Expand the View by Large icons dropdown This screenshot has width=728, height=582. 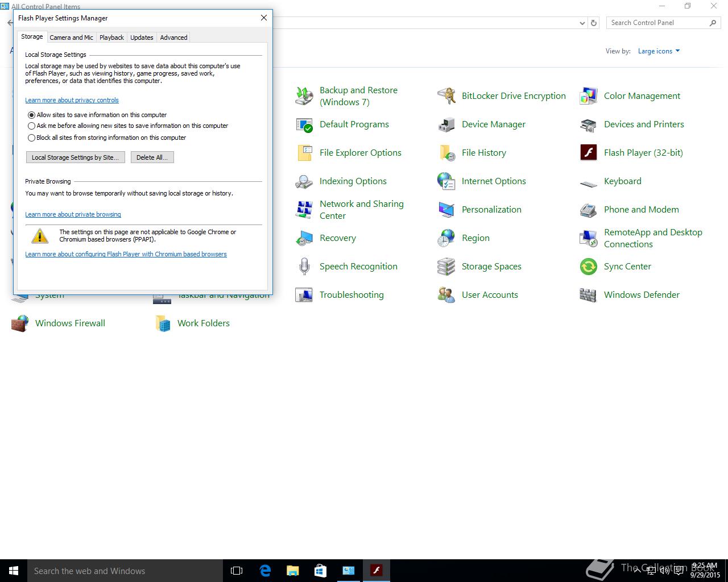pos(659,51)
